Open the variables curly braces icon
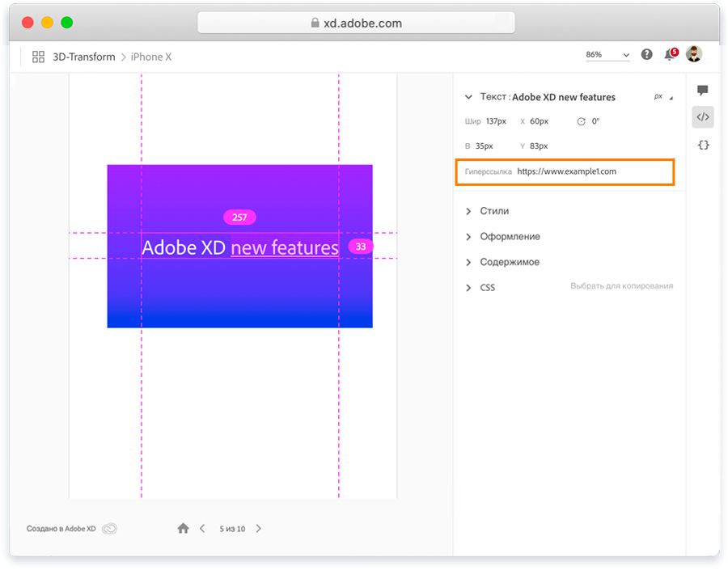Viewport: 728px width, 570px height. tap(702, 145)
